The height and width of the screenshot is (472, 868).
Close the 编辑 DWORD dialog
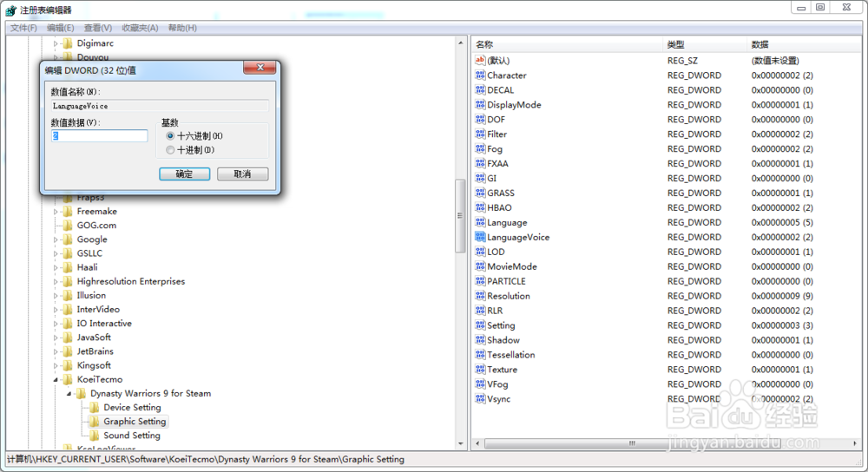tap(260, 68)
